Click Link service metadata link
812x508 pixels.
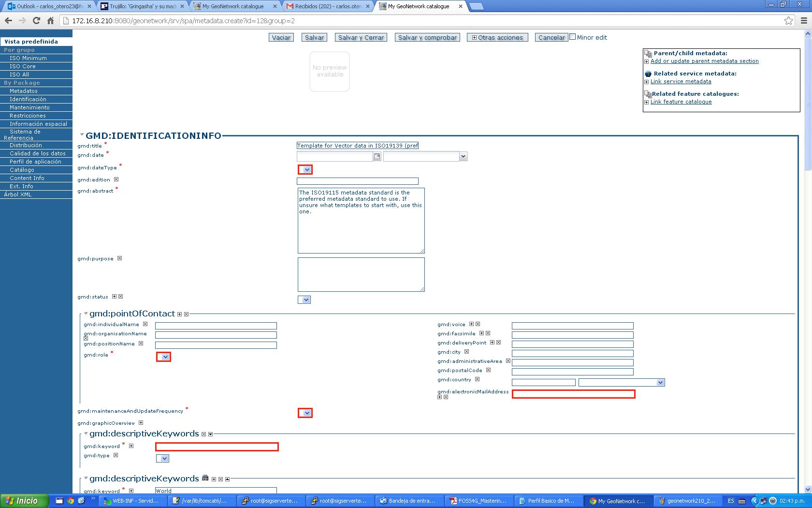[x=681, y=81]
